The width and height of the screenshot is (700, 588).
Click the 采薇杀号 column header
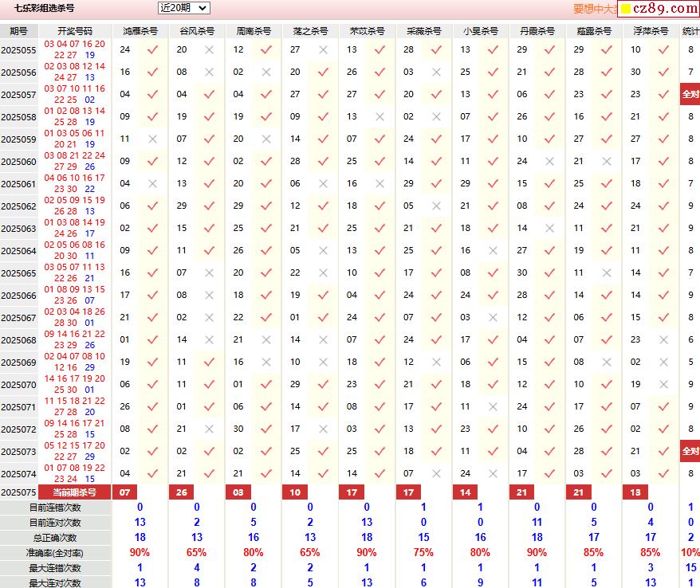click(x=424, y=31)
